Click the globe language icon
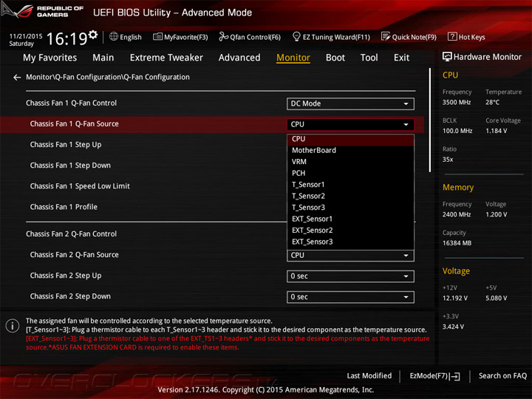The width and height of the screenshot is (532, 399). point(114,36)
